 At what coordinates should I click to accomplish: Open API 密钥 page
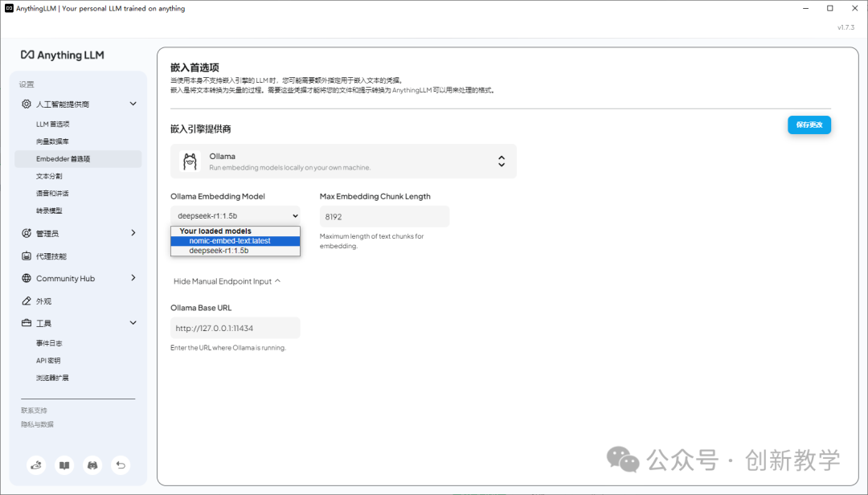[48, 361]
